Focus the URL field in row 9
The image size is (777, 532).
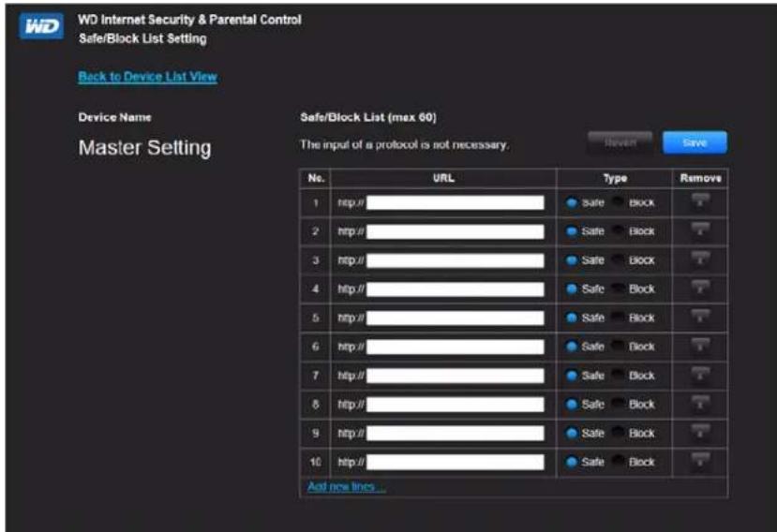(455, 433)
